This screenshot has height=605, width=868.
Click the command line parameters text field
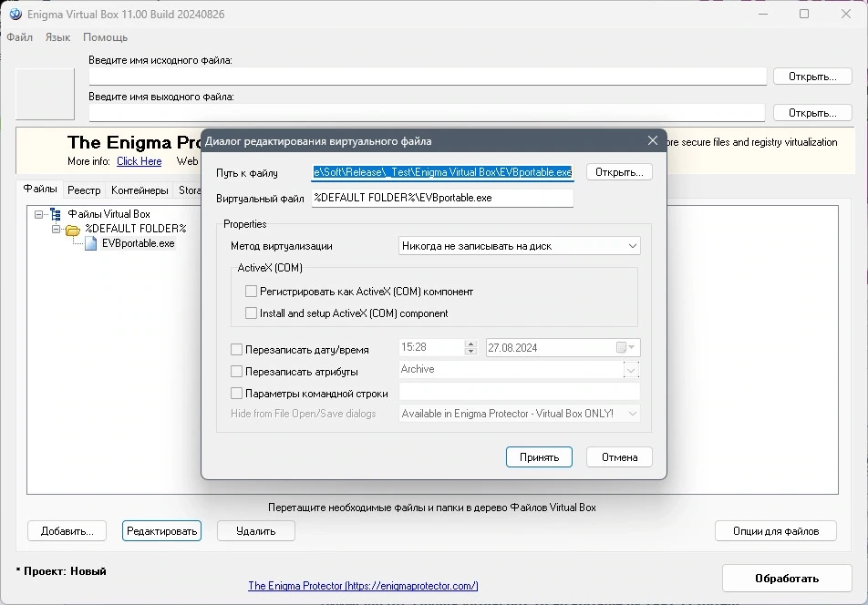coord(520,392)
